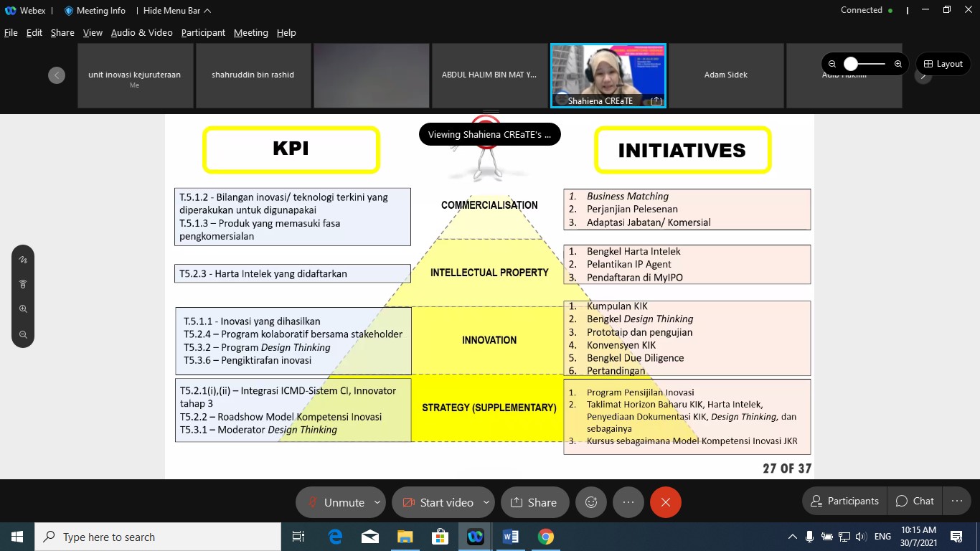Click the remote control icon in side panel
The width and height of the screenshot is (980, 551).
coord(23,284)
